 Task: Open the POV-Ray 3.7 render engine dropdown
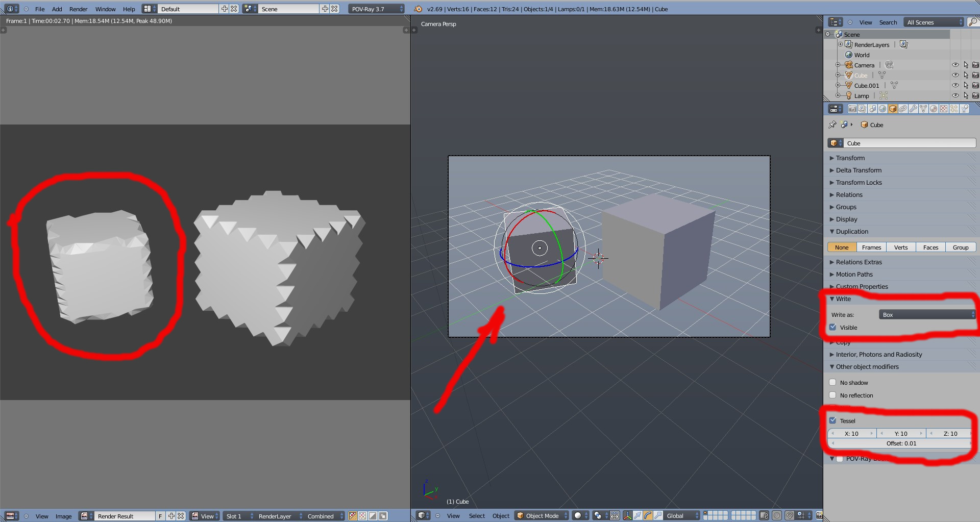[x=377, y=9]
